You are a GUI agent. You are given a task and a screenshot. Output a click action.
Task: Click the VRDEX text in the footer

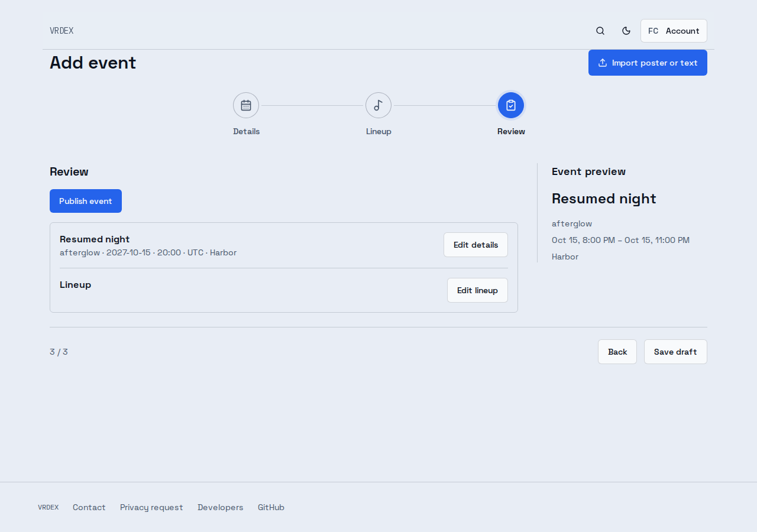click(48, 507)
